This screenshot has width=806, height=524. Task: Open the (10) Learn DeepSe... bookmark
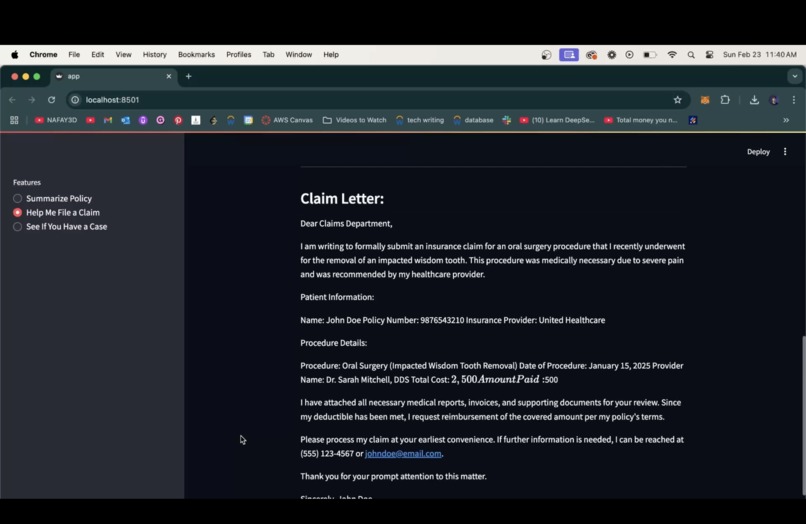coord(557,120)
